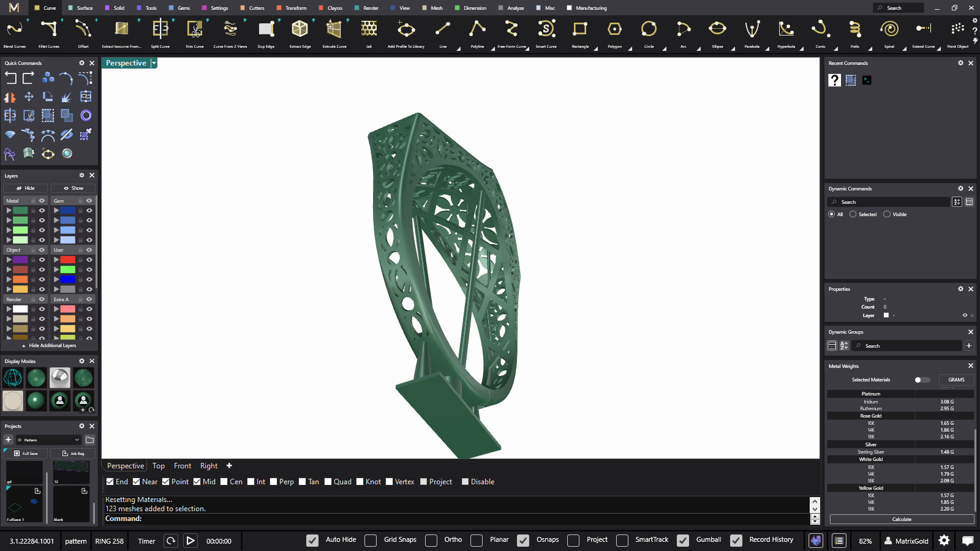Open the GRAMS unit dropdown

956,380
